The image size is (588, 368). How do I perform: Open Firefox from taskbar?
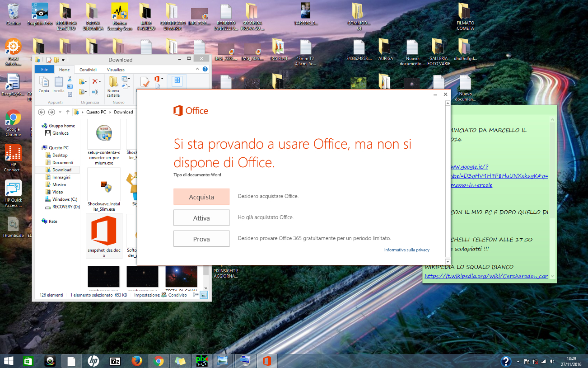[137, 361]
